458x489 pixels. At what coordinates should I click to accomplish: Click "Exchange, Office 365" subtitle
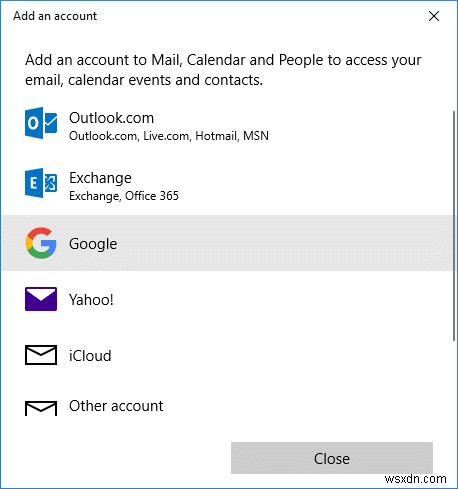[x=124, y=196]
